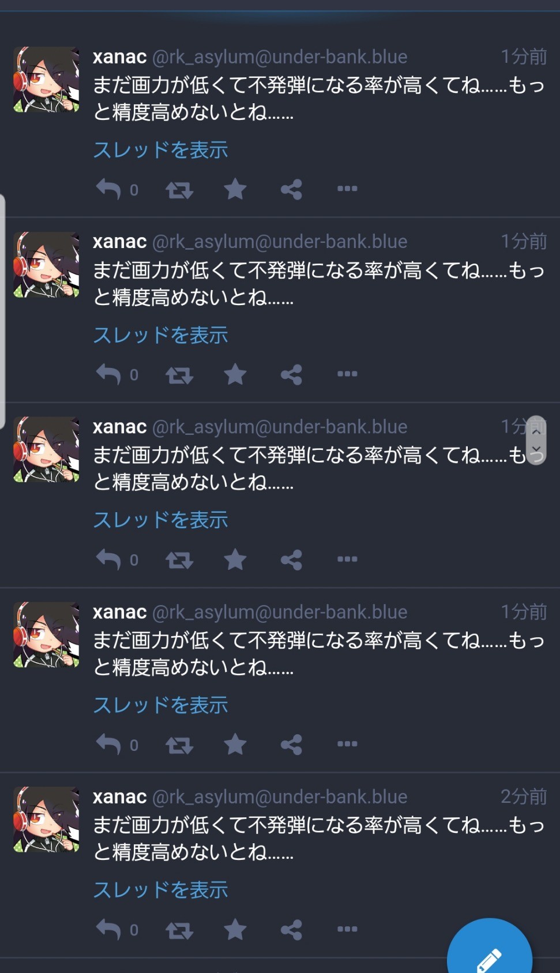Favourite the third post with star

(235, 559)
